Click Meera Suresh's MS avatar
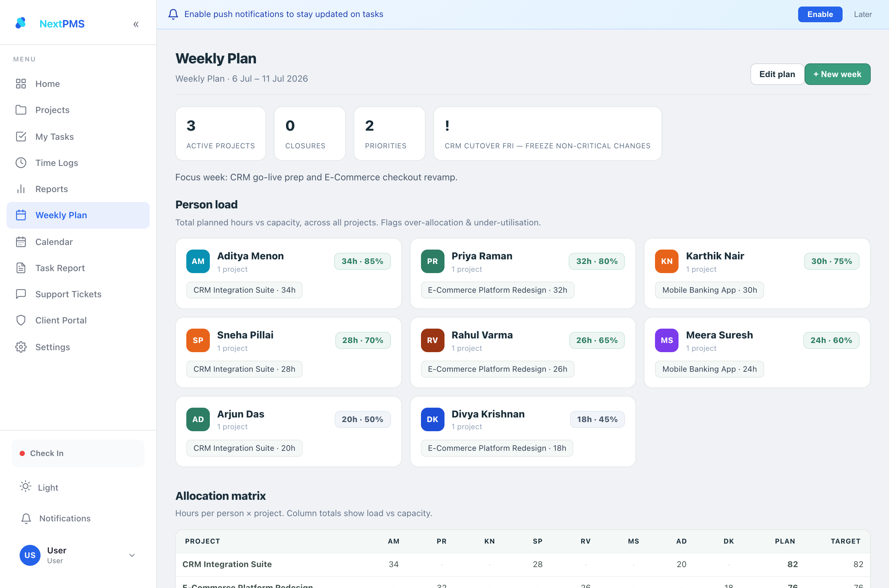The height and width of the screenshot is (588, 889). [666, 340]
